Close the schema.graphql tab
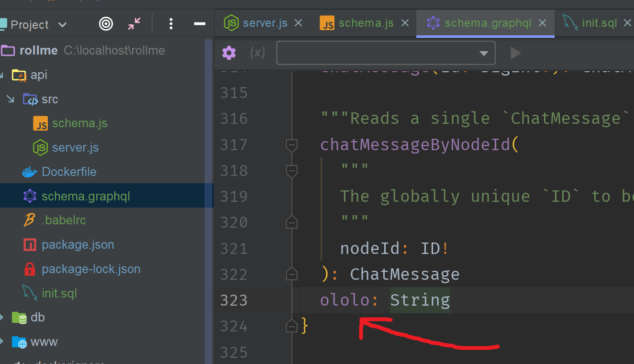 pyautogui.click(x=542, y=22)
